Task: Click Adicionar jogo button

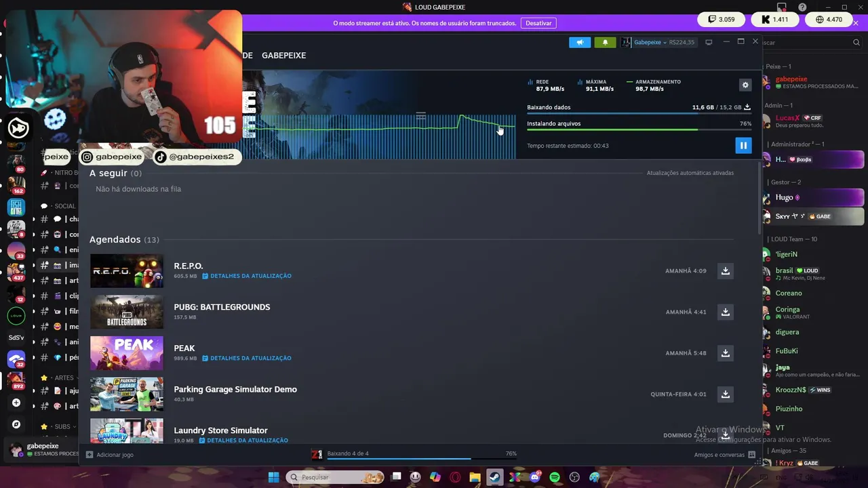Action: [110, 455]
